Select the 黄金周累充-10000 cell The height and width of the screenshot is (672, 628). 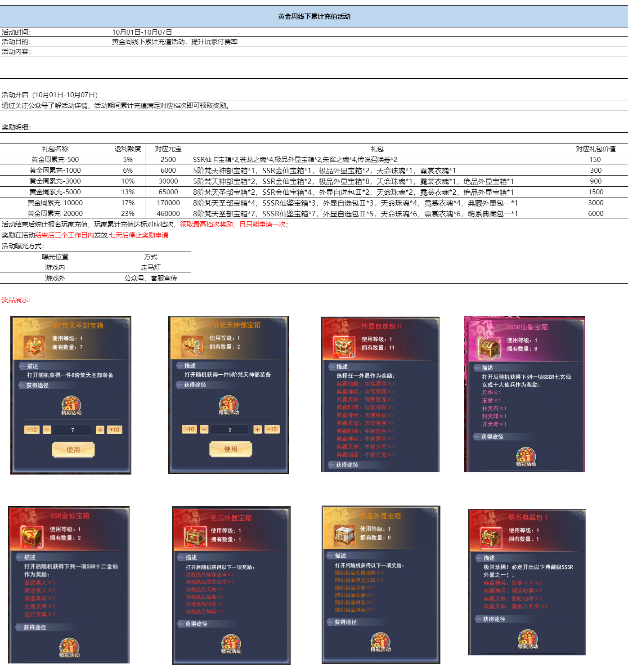(x=55, y=202)
